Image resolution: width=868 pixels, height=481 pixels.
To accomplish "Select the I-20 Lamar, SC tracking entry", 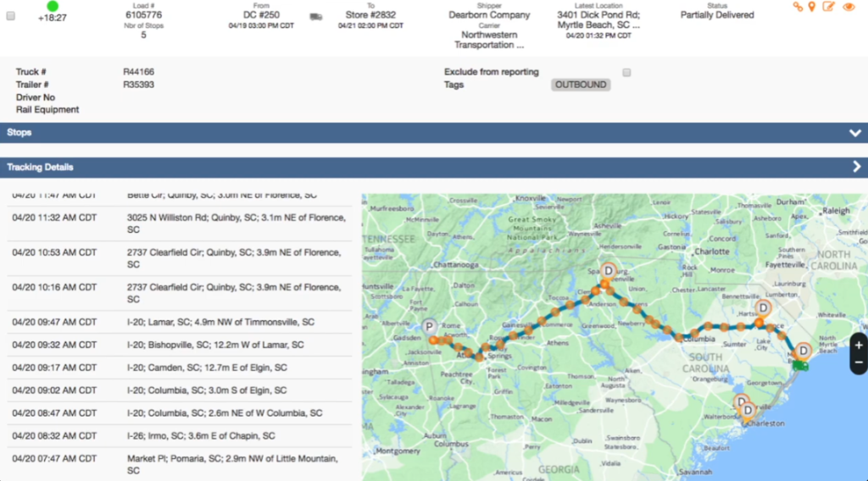I will 220,322.
